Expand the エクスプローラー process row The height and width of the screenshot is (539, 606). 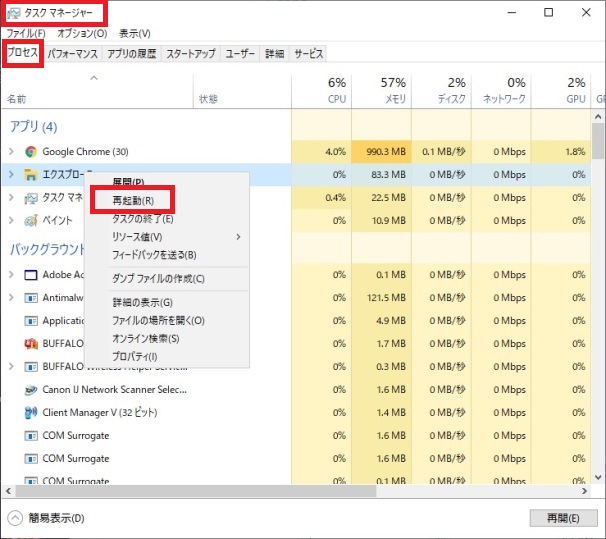(x=11, y=175)
